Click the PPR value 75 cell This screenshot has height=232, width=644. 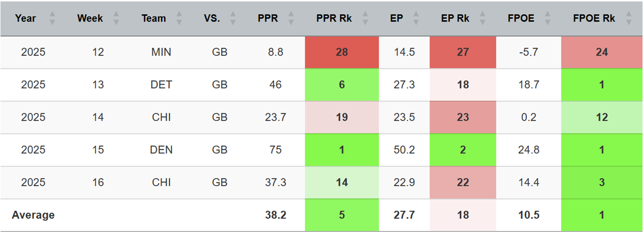pyautogui.click(x=275, y=150)
